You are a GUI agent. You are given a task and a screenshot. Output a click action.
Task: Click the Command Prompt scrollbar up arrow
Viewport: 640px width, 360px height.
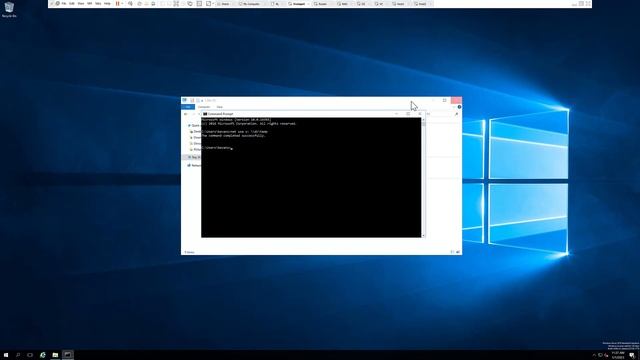pos(423,120)
